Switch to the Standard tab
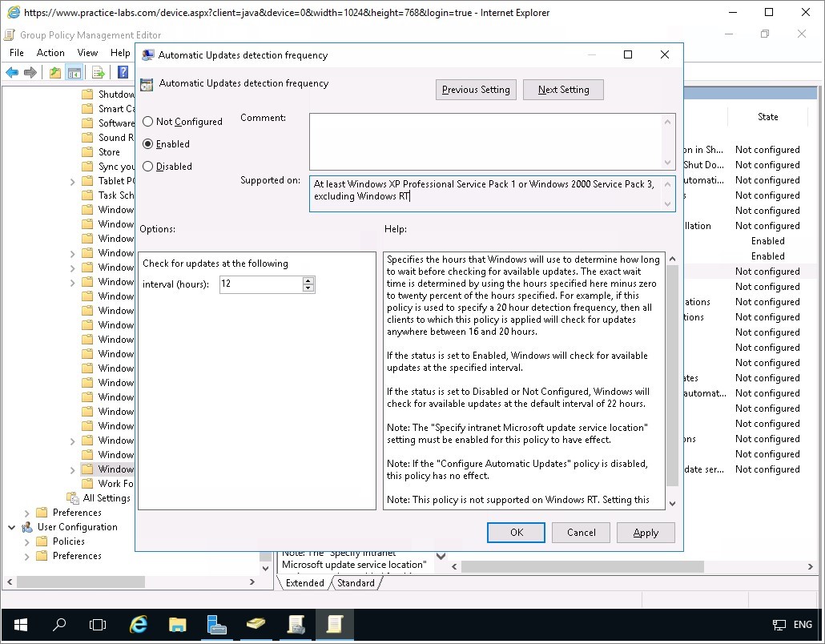 point(356,583)
